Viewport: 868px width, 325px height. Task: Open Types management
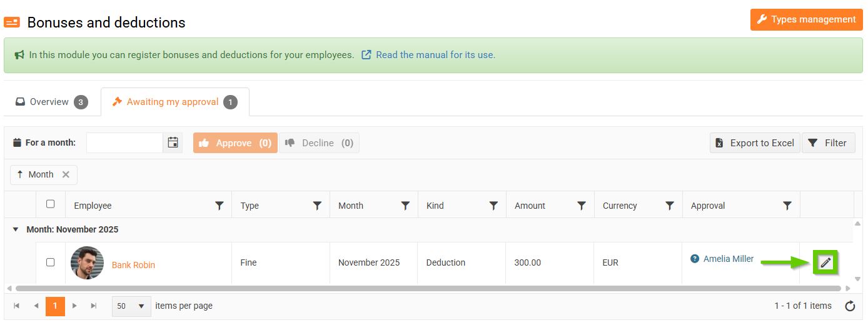click(x=805, y=19)
